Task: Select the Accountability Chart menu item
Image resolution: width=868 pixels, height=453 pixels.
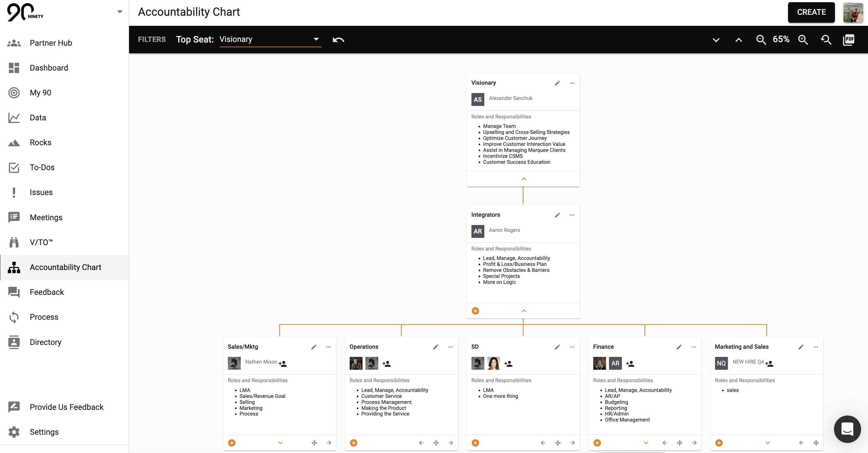Action: click(x=65, y=267)
